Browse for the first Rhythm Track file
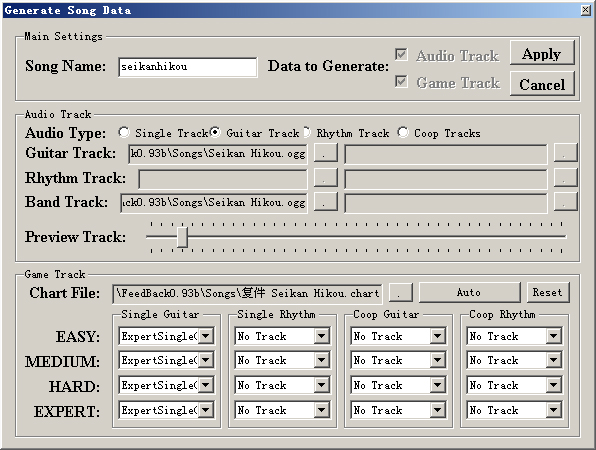 pyautogui.click(x=326, y=177)
